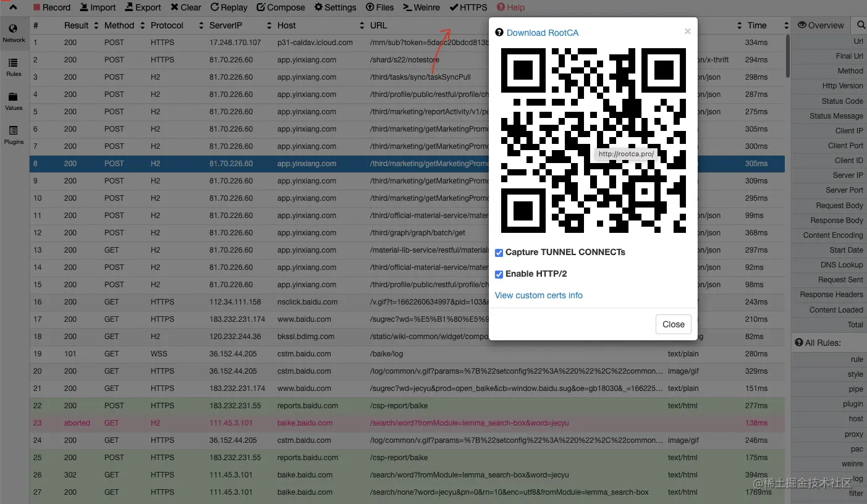Open the Settings menu
The width and height of the screenshot is (867, 504).
pyautogui.click(x=335, y=7)
